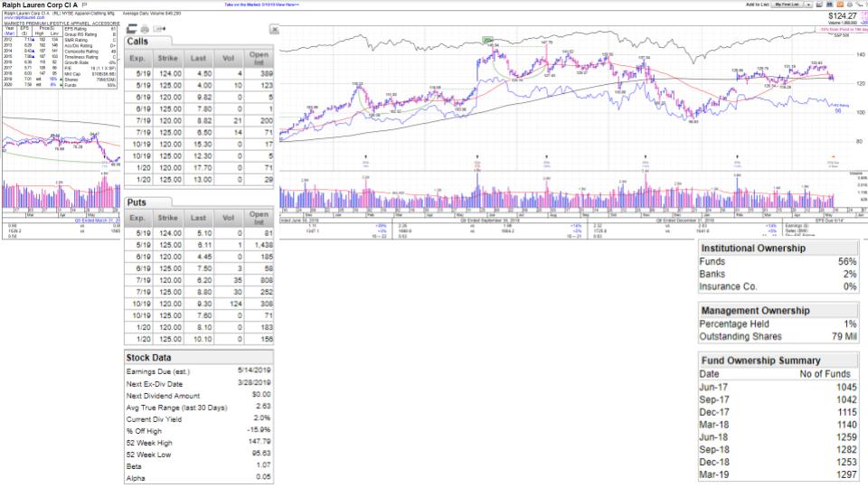This screenshot has height=488, width=868.
Task: Click the $124.27 current price display
Action: pos(842,16)
